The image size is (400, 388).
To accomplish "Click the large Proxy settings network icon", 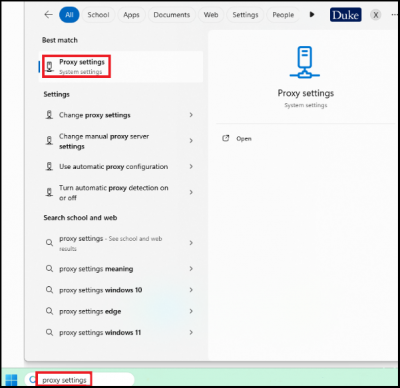I will (305, 62).
